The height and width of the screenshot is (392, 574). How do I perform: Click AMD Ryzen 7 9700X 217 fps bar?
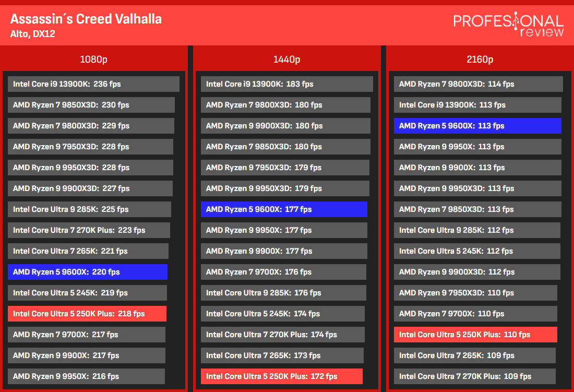[x=87, y=334]
